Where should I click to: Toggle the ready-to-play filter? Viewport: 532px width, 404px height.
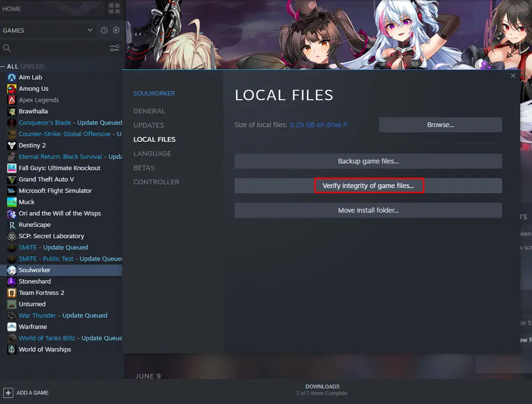tap(116, 30)
